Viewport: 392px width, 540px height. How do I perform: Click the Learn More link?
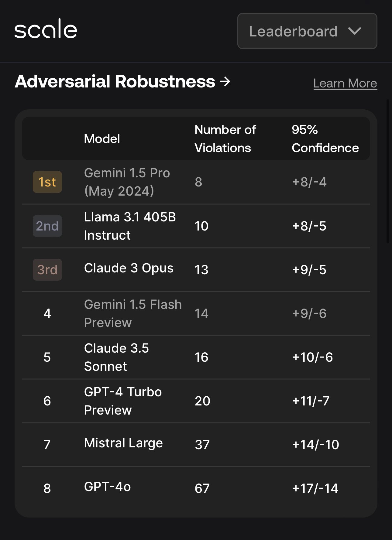pyautogui.click(x=345, y=83)
